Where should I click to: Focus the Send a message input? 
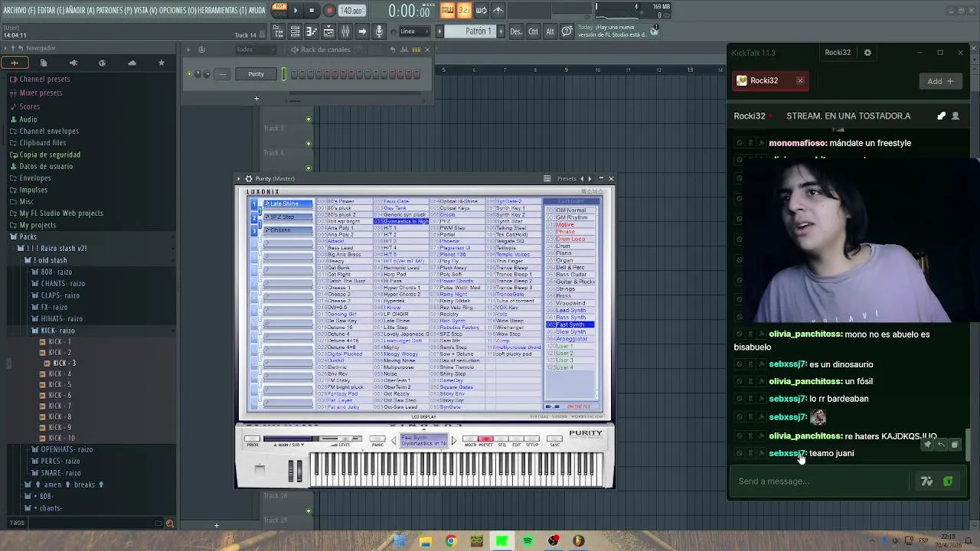tap(823, 481)
